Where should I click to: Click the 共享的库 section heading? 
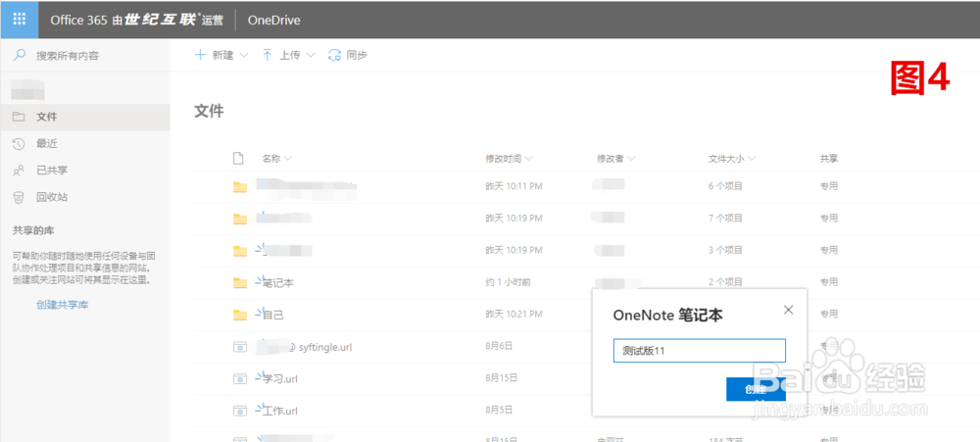[x=33, y=230]
